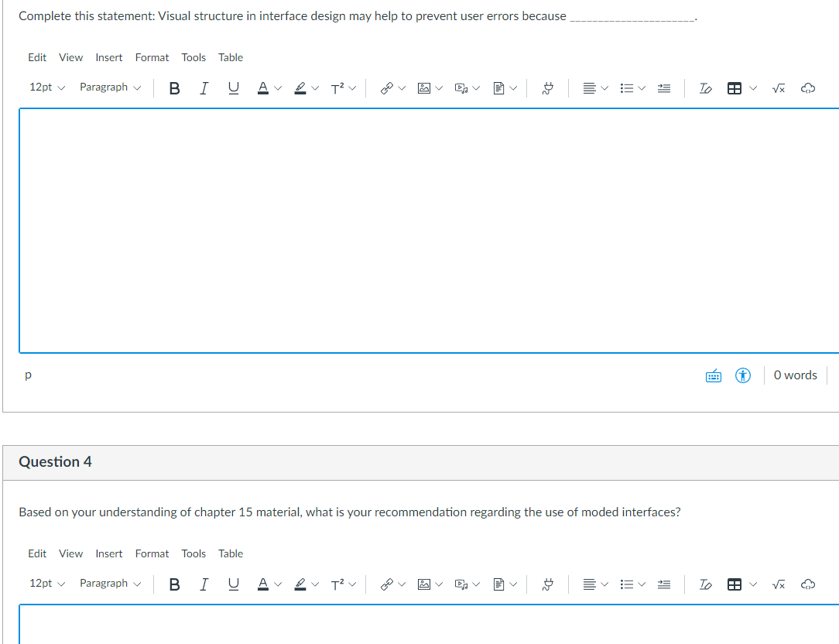839x644 pixels.
Task: Click bullet list icon in first editor toolbar
Action: (627, 88)
